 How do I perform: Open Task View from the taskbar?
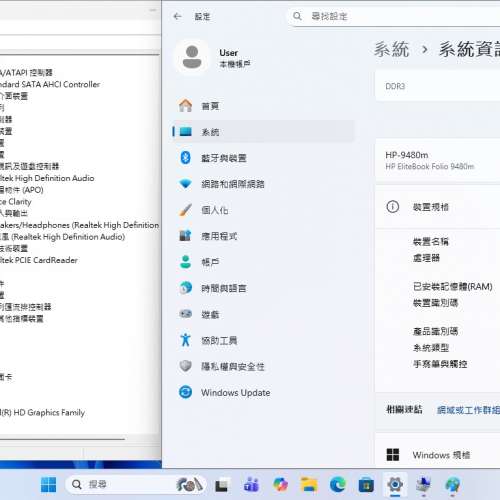tap(221, 485)
